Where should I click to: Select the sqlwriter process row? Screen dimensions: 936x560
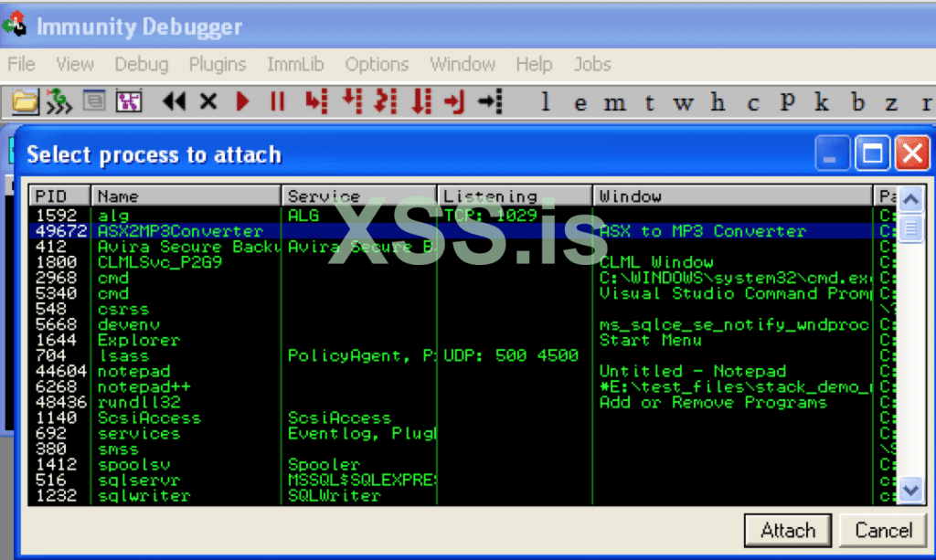coord(463,494)
